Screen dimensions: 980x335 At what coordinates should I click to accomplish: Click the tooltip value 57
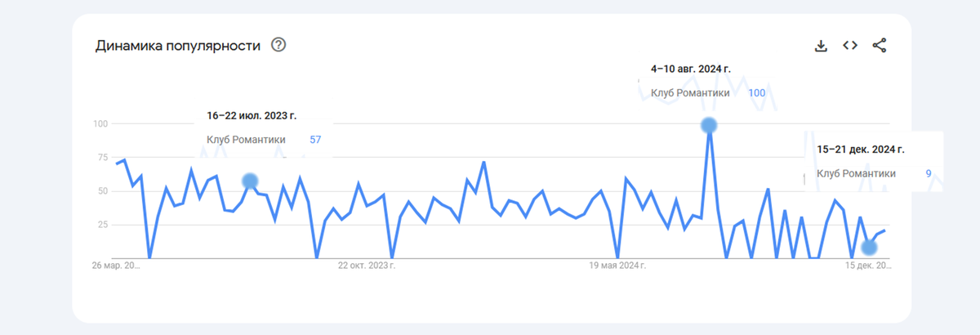315,140
